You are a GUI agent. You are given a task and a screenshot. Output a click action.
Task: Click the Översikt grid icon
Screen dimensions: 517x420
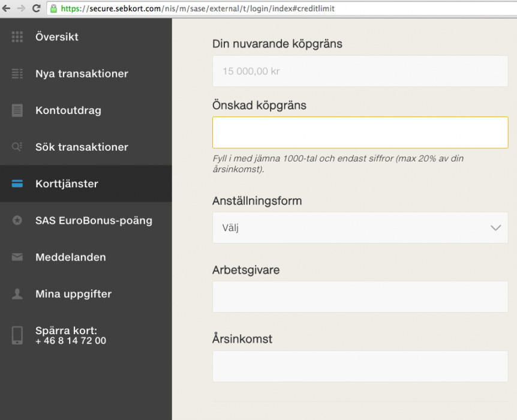coord(17,37)
